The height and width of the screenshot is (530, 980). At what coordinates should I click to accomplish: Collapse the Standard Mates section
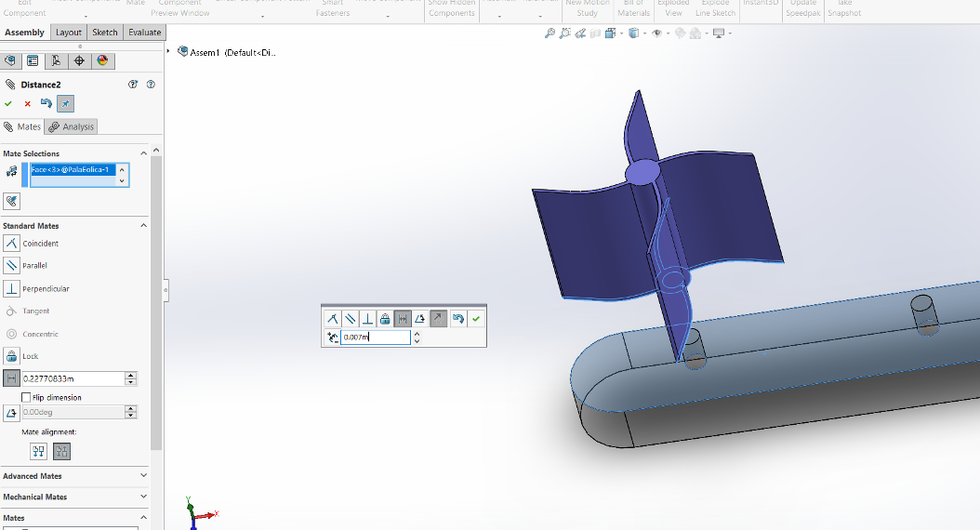[x=143, y=225]
